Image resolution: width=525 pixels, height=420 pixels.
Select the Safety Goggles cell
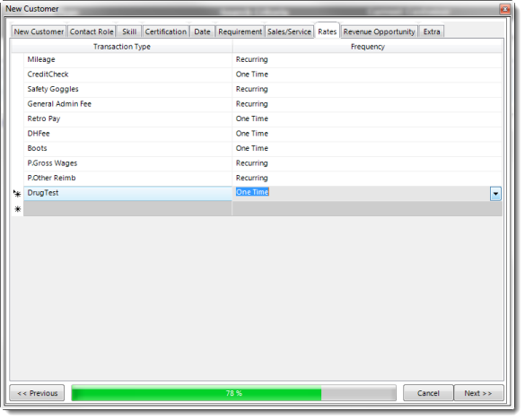[128, 89]
